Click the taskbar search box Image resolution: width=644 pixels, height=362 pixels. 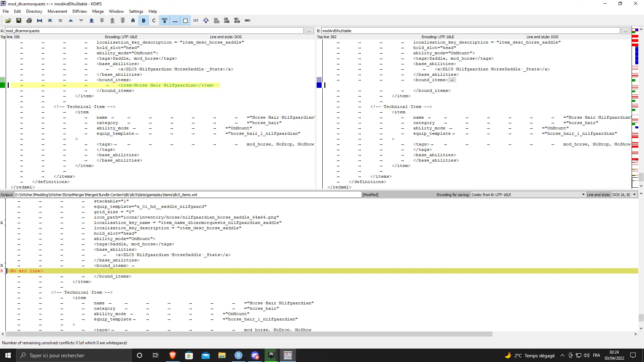point(74,355)
